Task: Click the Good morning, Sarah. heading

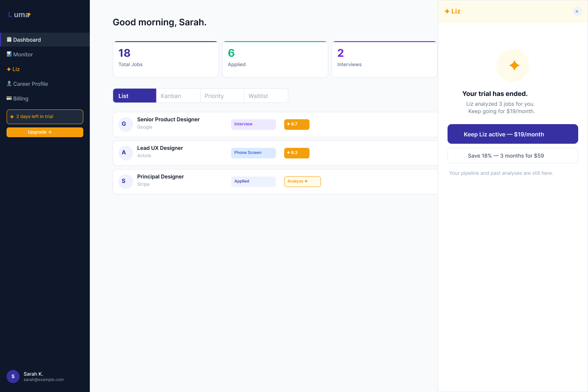Action: point(160,22)
